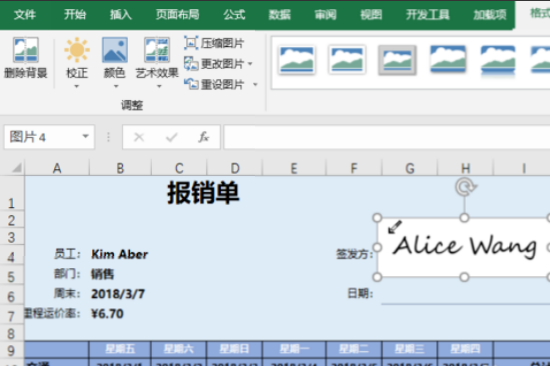Open the 开始 tab
This screenshot has height=366, width=550.
(x=74, y=15)
